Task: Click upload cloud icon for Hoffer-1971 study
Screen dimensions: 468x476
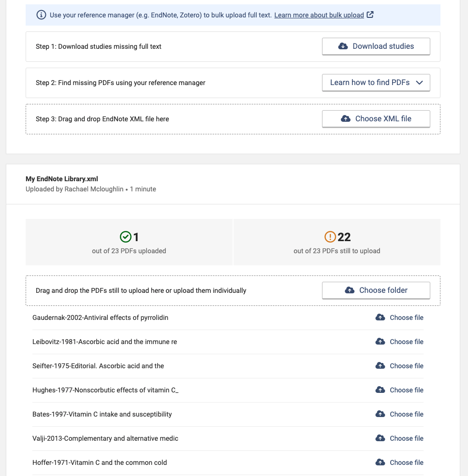Action: tap(380, 462)
